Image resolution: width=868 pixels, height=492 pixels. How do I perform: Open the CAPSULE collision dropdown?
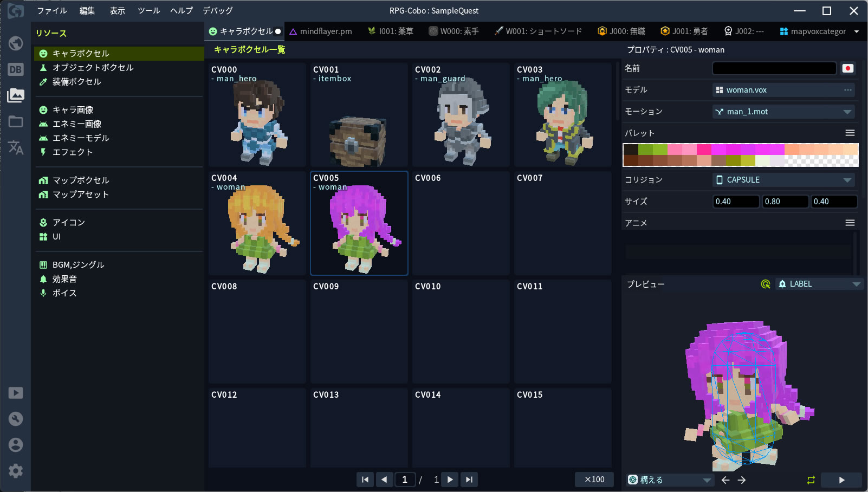click(x=847, y=180)
